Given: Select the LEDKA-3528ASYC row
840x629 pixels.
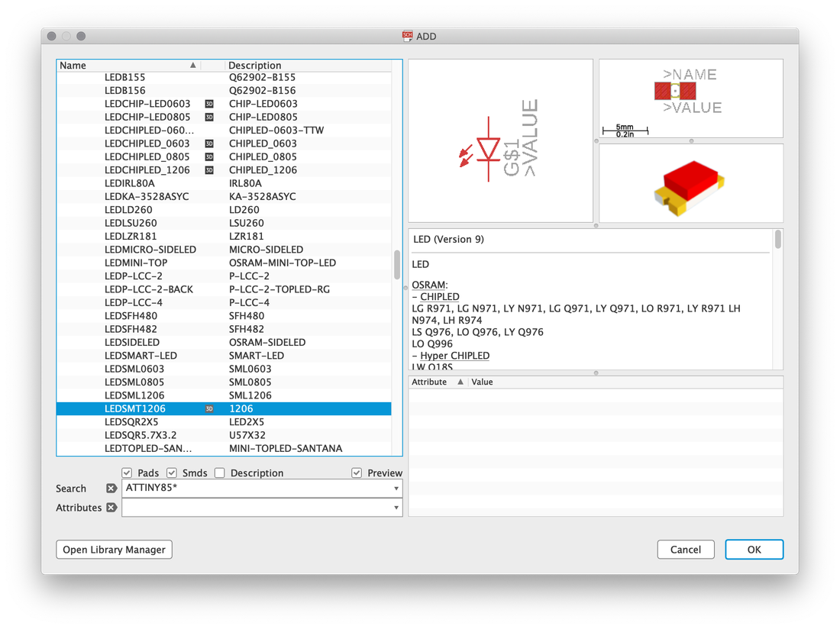Looking at the screenshot, I should [224, 196].
